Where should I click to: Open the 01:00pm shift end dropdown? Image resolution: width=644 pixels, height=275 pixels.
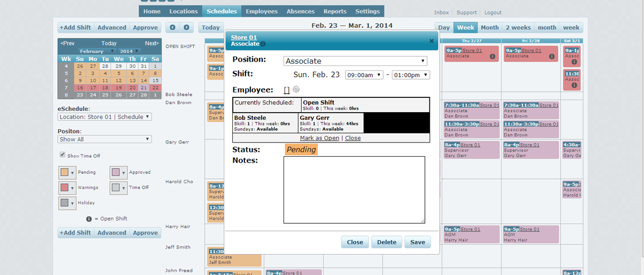(411, 75)
